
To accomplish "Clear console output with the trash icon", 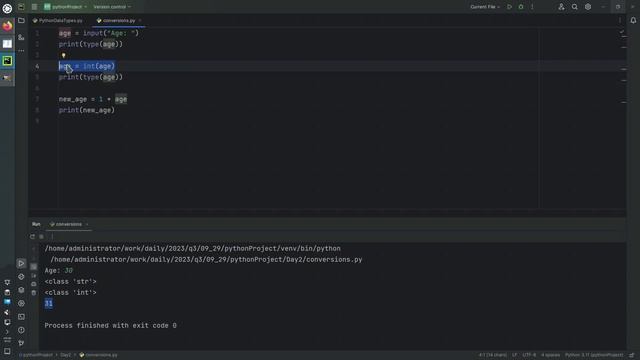I will pyautogui.click(x=34, y=293).
